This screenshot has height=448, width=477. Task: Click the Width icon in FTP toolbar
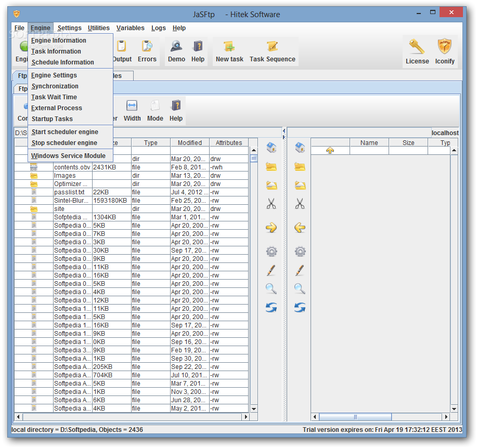(x=132, y=111)
